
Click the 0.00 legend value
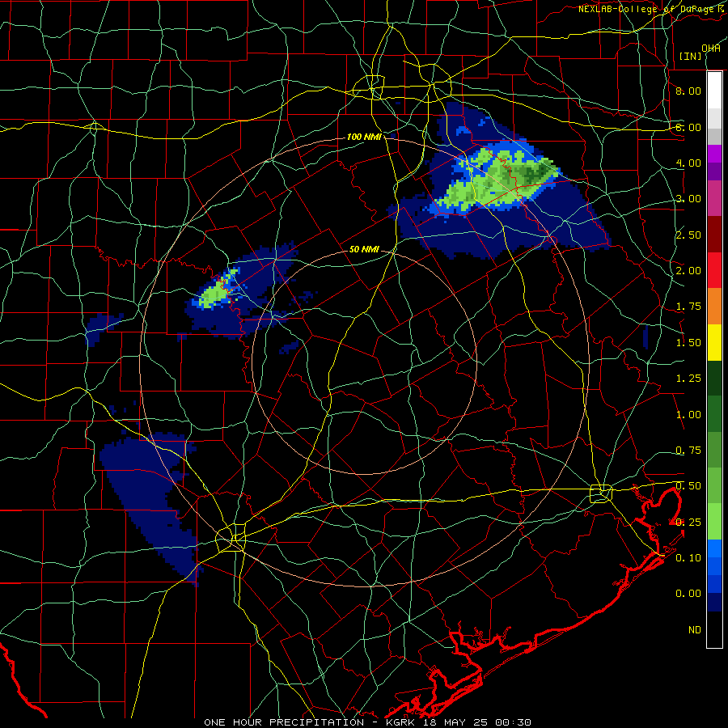(688, 594)
